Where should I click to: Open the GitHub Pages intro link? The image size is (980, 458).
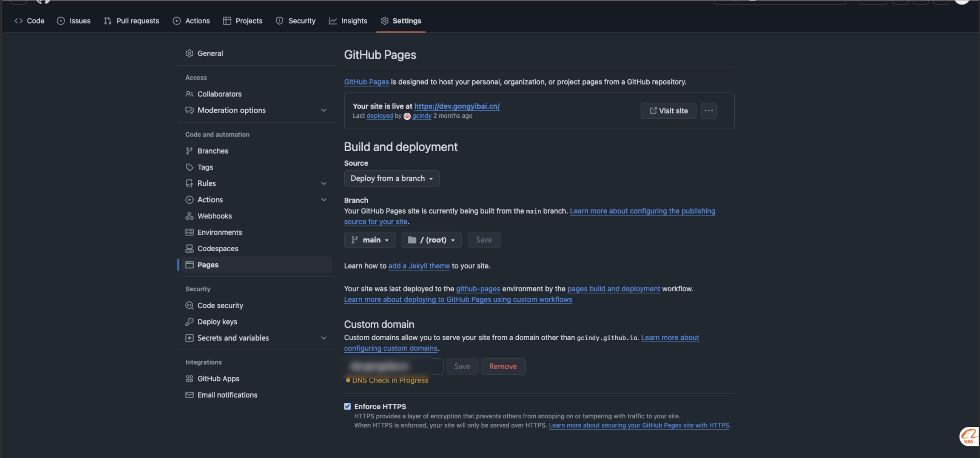366,82
